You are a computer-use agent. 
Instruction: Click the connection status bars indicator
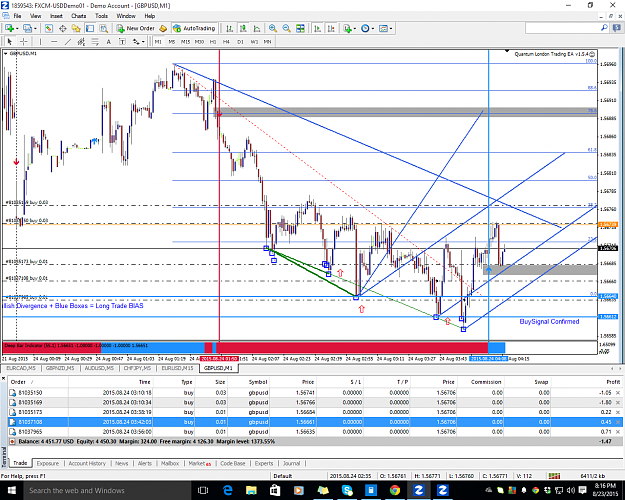[554, 476]
